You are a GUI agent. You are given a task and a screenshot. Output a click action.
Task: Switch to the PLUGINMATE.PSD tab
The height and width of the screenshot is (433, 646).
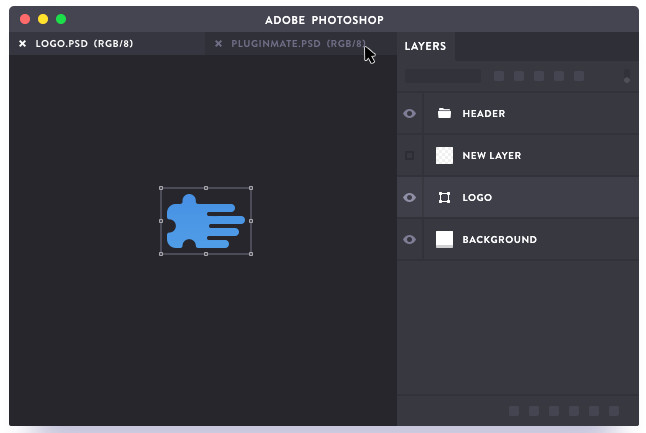tap(298, 43)
